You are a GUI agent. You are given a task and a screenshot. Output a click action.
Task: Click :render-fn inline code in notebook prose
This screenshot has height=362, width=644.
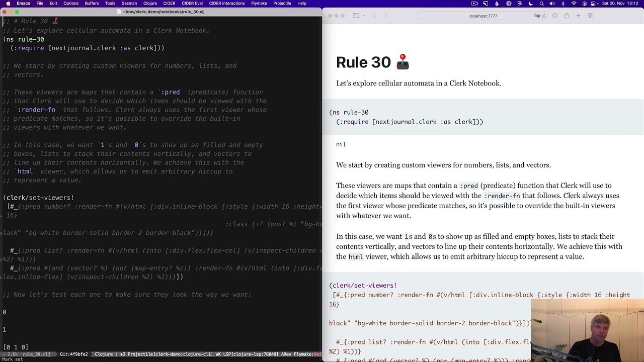pyautogui.click(x=502, y=196)
